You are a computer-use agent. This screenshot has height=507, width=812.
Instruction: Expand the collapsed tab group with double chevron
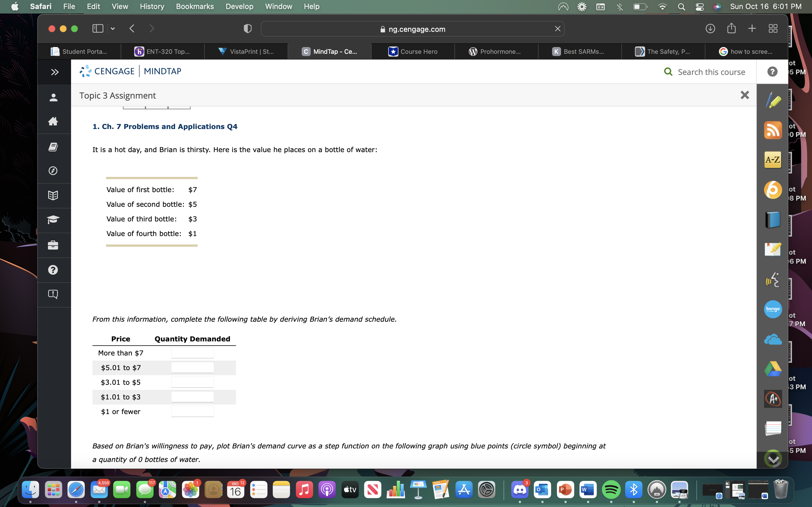click(55, 72)
